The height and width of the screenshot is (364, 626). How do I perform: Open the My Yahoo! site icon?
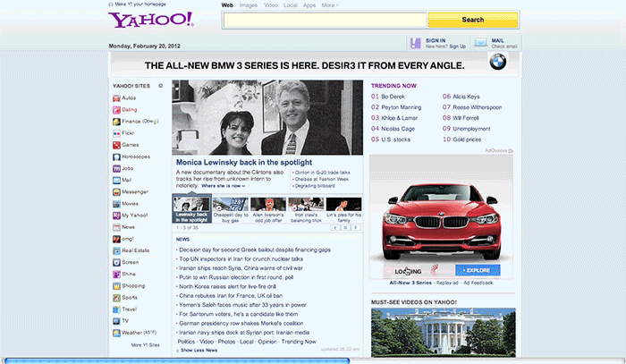pos(116,216)
